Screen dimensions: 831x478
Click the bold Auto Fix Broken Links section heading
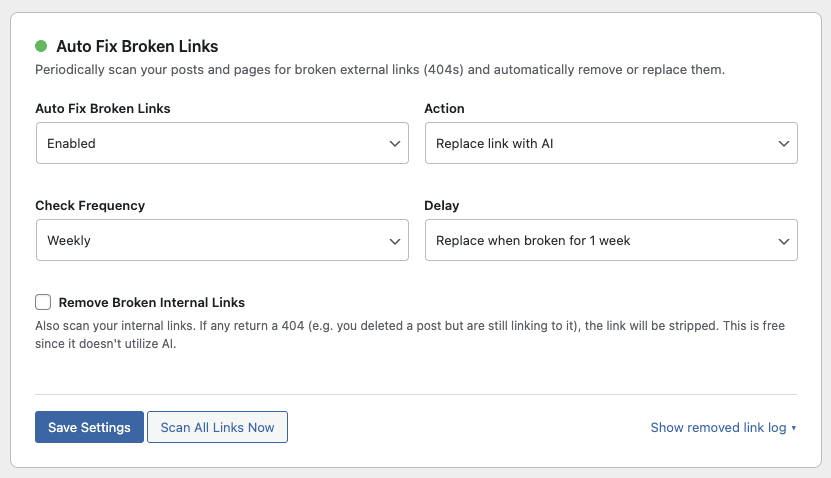137,46
